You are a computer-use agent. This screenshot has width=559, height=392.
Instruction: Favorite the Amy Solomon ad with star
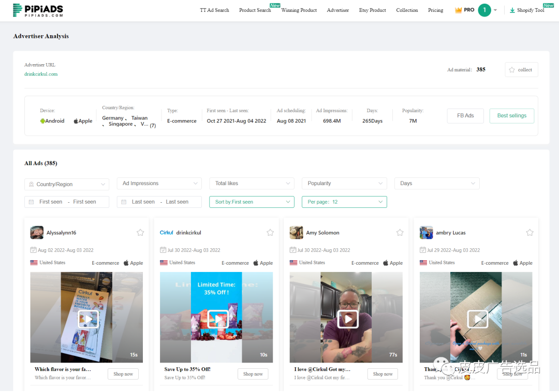pos(400,233)
